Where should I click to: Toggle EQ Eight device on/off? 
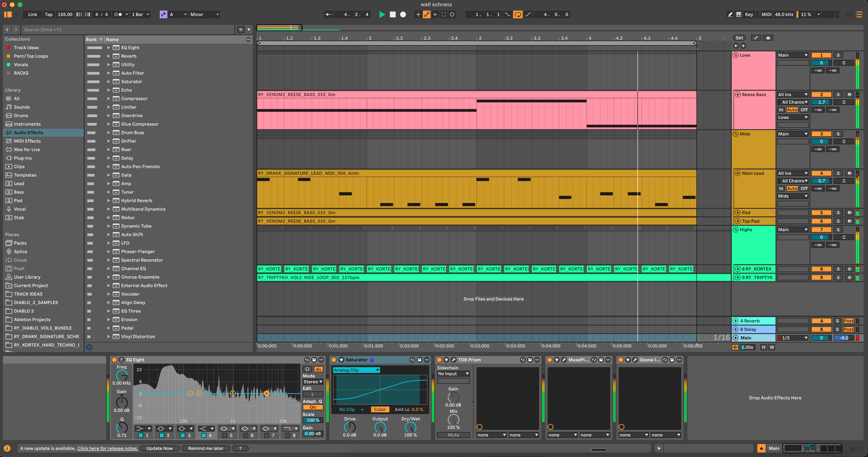[114, 360]
